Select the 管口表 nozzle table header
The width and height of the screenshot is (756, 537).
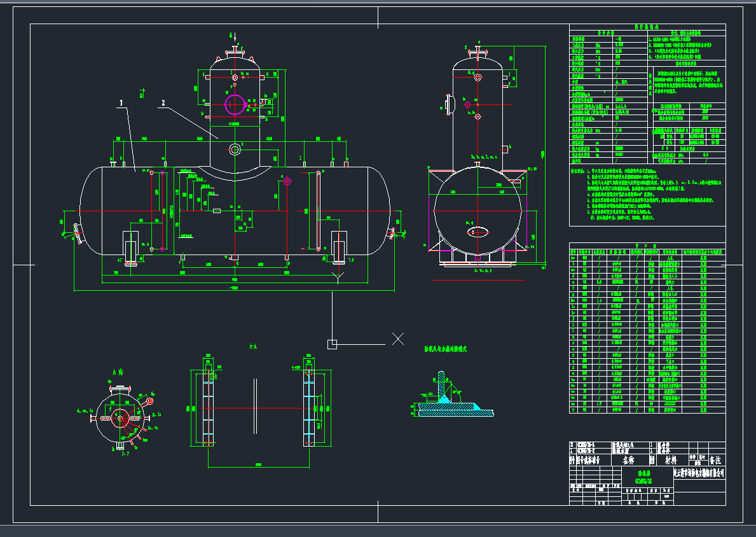point(647,246)
